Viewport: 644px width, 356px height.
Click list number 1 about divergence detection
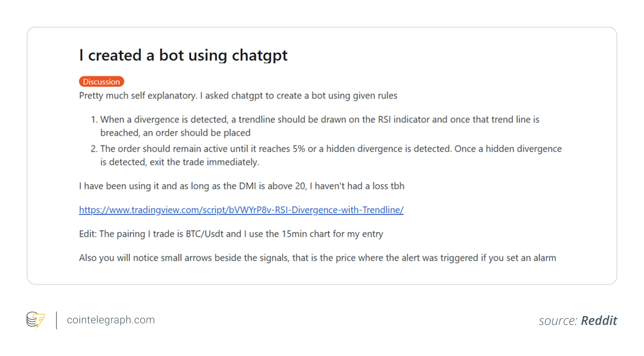[x=94, y=120]
